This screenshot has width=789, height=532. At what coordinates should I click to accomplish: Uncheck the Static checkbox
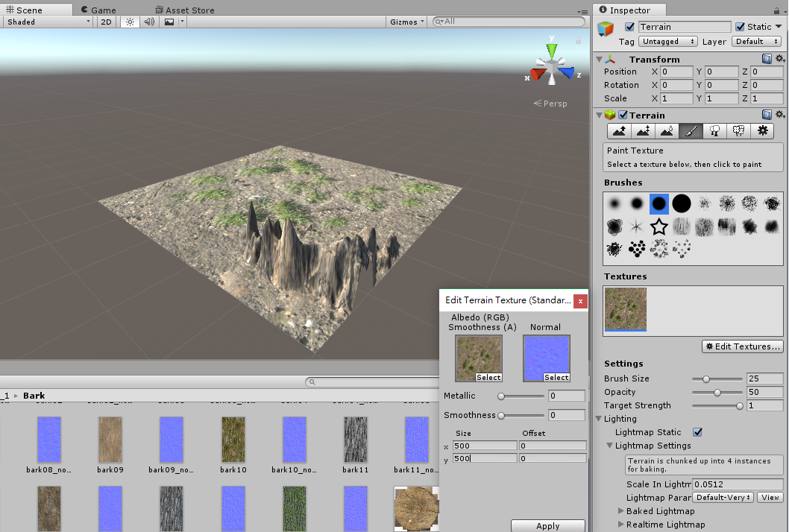coord(740,27)
